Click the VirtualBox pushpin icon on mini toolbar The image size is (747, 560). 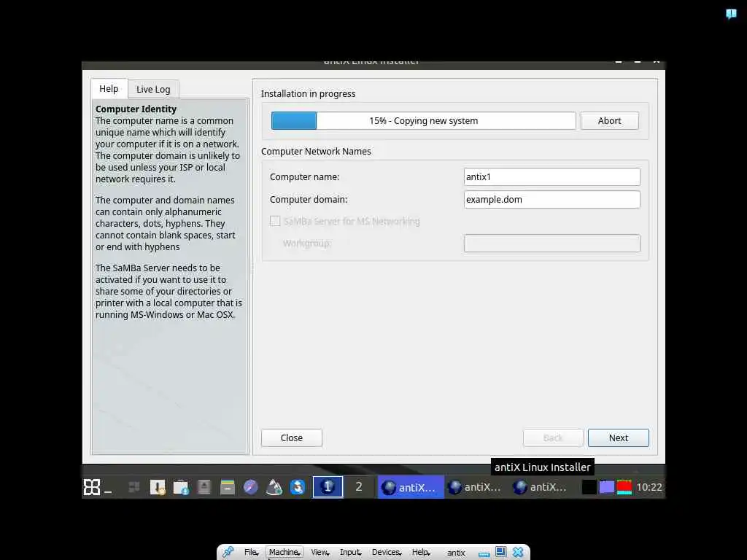228,552
